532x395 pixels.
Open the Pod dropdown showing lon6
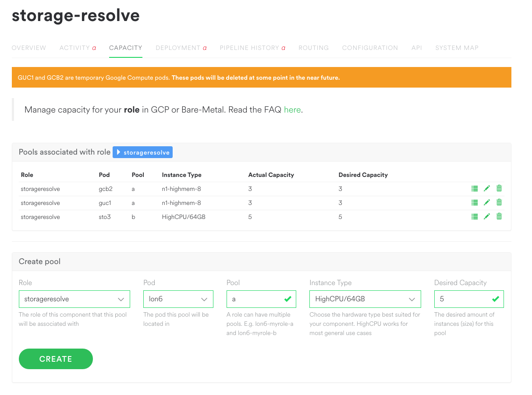tap(178, 299)
